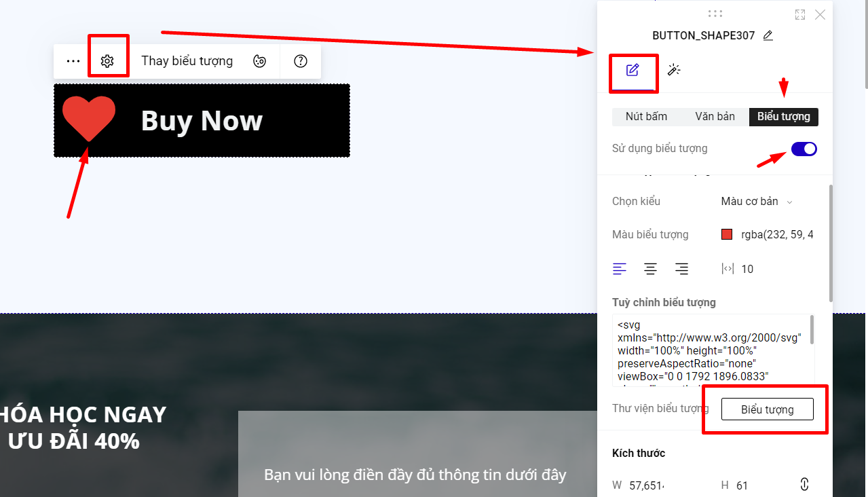Screen dimensions: 868x497
Task: Expand the panel to fullscreen
Action: [x=800, y=15]
